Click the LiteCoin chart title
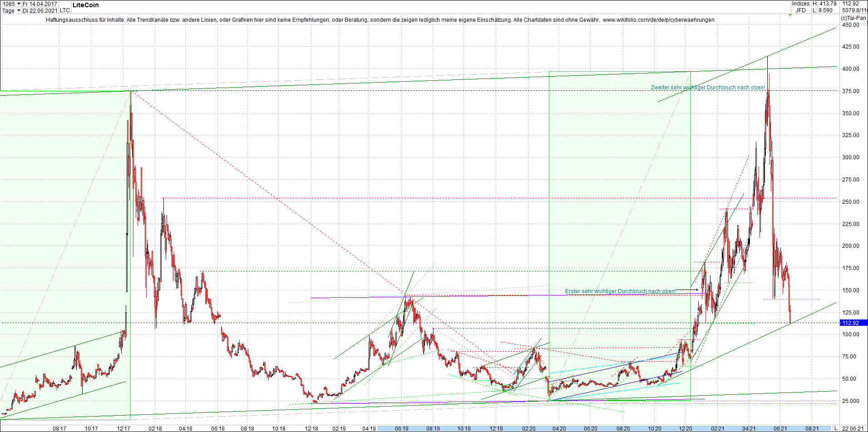 click(x=85, y=5)
